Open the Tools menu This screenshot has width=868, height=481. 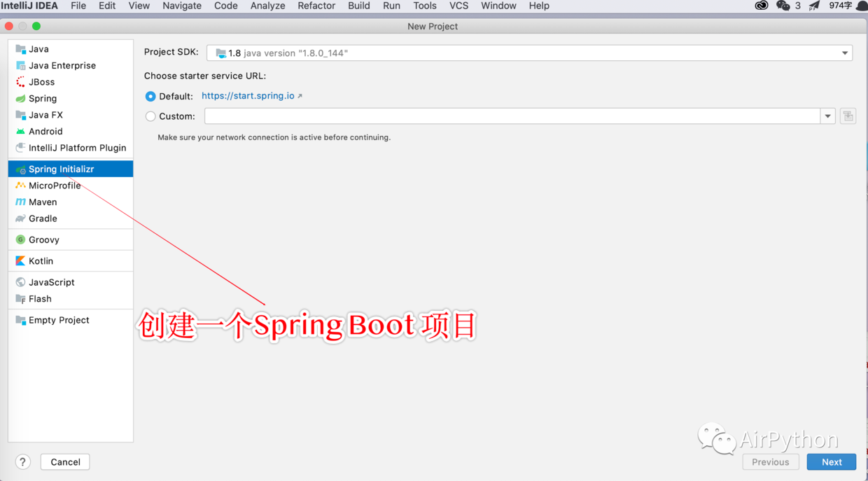425,6
